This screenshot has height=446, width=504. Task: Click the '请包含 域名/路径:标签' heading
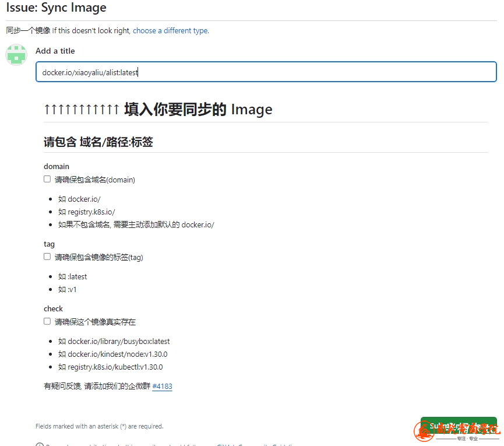(98, 142)
